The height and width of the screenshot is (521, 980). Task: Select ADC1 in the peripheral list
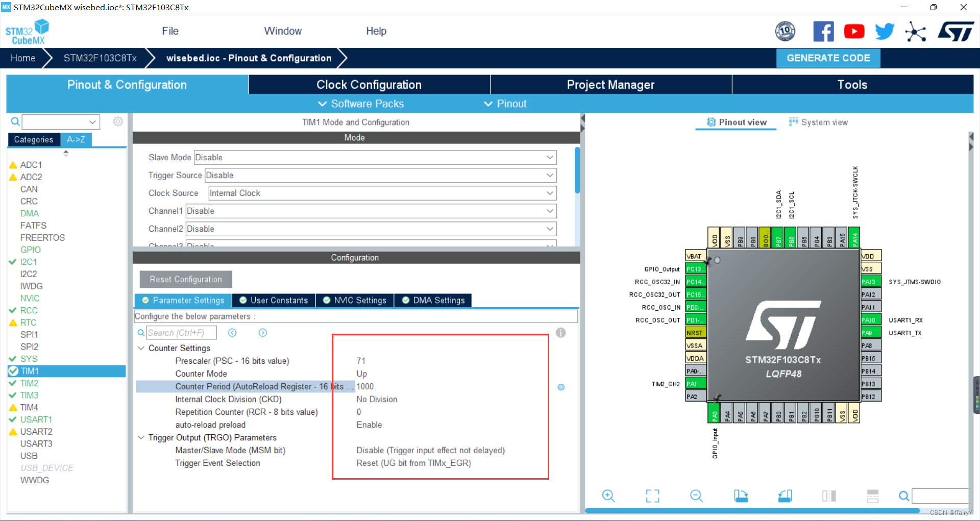click(x=31, y=165)
